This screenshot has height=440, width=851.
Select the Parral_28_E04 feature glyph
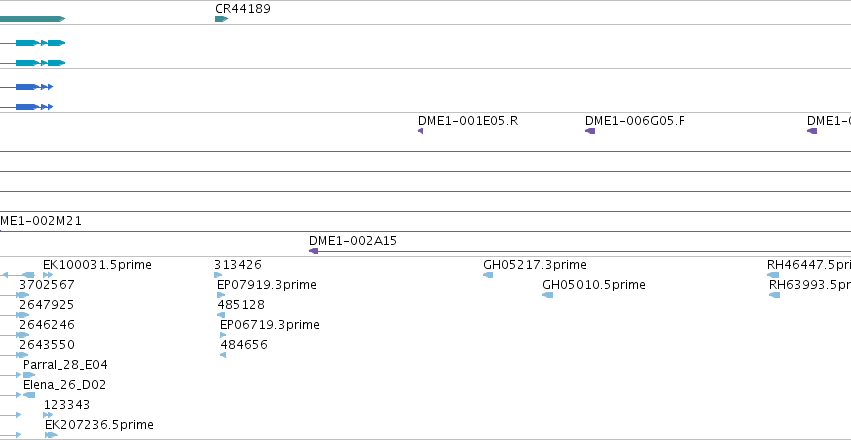(29, 375)
